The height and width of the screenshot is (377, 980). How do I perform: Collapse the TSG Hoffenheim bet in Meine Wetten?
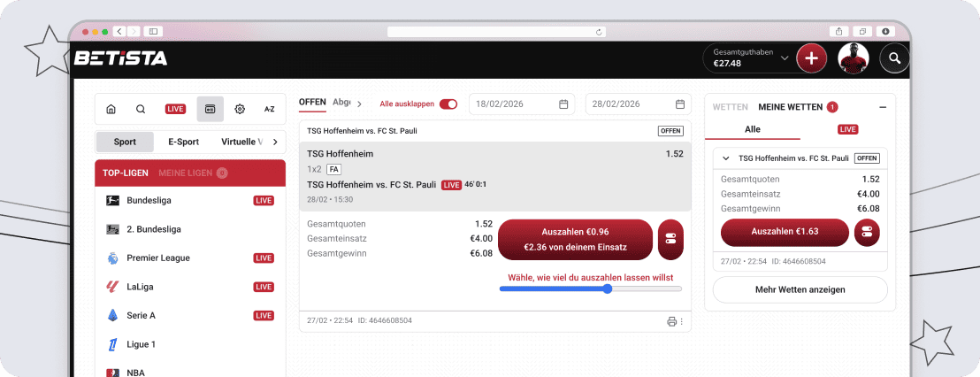(726, 158)
